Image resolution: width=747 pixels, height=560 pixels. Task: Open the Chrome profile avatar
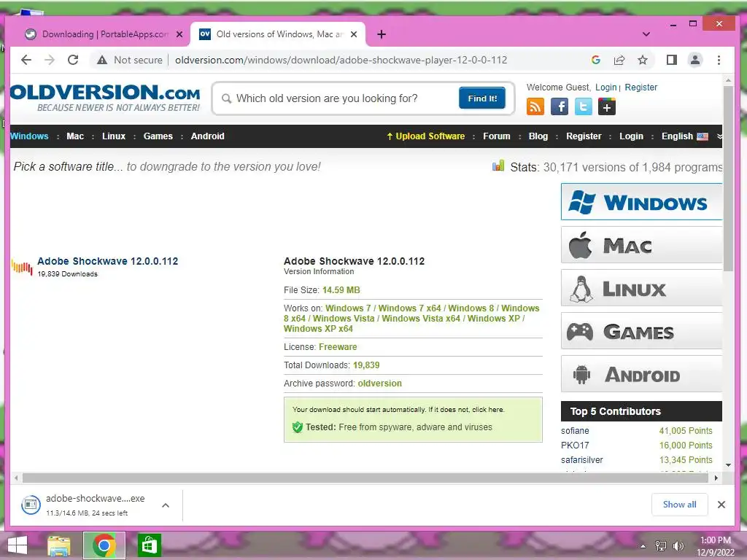coord(695,60)
